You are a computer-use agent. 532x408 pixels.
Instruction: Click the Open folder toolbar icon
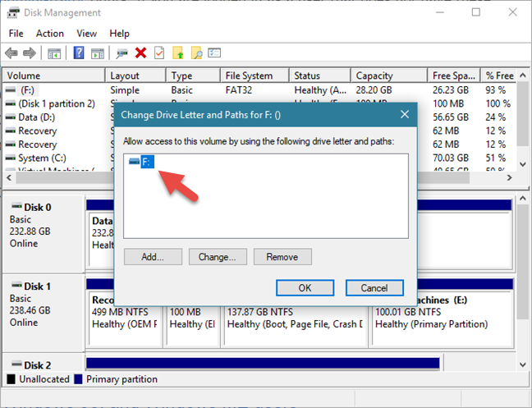(178, 53)
